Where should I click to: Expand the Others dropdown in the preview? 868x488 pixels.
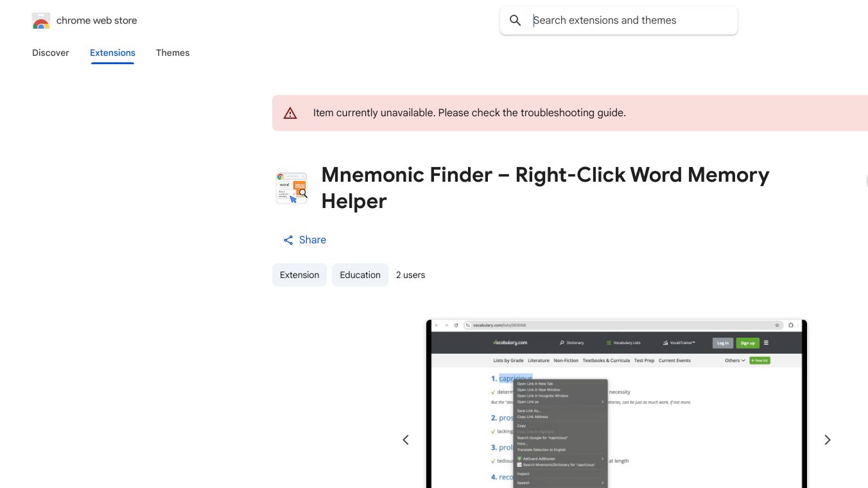735,360
